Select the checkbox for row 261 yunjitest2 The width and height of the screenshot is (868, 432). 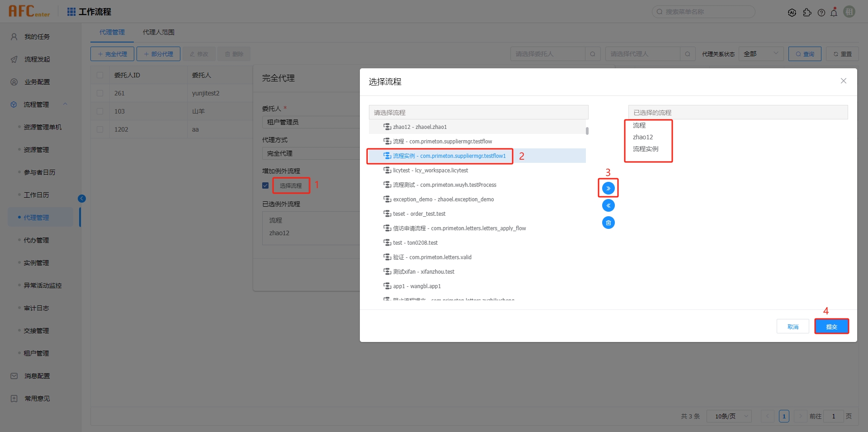[x=100, y=93]
